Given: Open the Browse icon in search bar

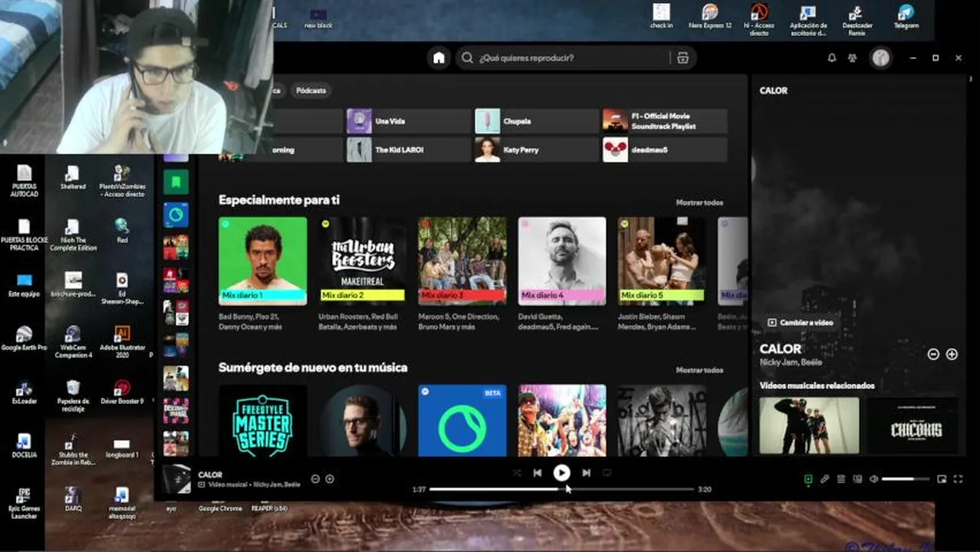Looking at the screenshot, I should 682,58.
